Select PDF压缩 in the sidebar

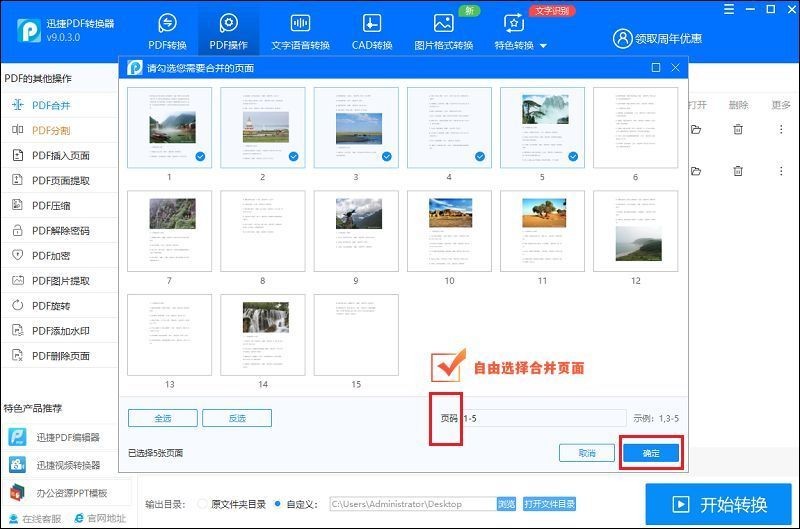coord(59,206)
